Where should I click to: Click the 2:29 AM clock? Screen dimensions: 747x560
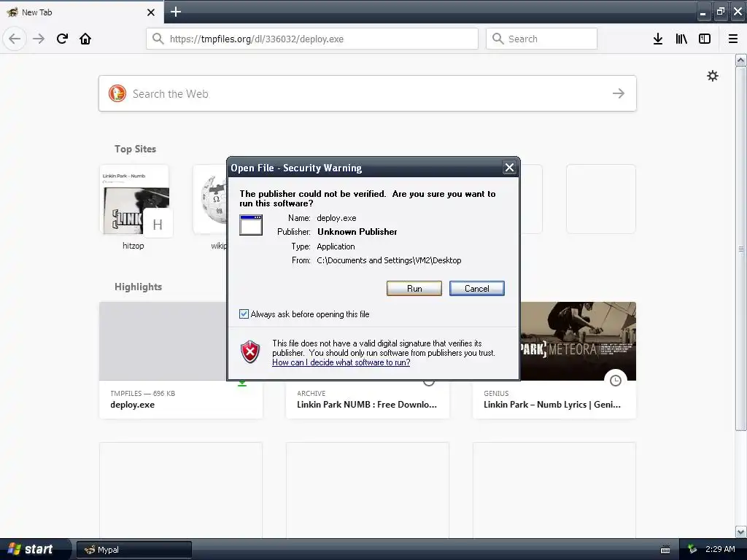point(720,549)
